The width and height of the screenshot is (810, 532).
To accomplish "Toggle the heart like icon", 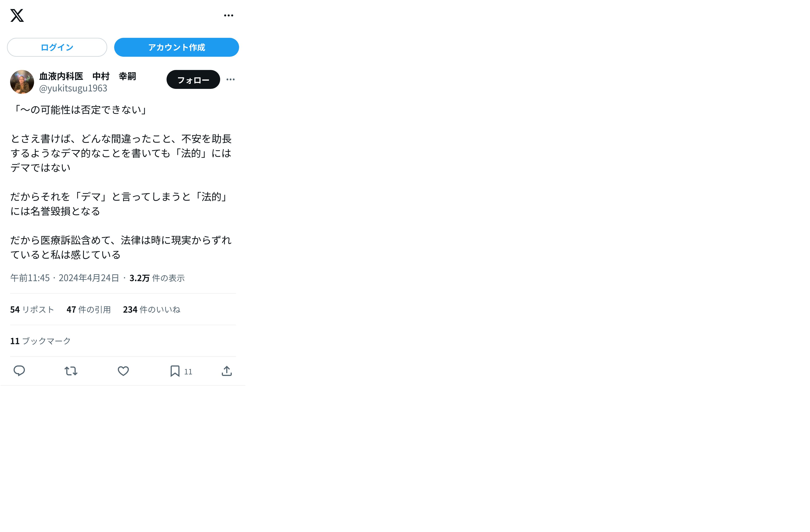I will pos(123,371).
